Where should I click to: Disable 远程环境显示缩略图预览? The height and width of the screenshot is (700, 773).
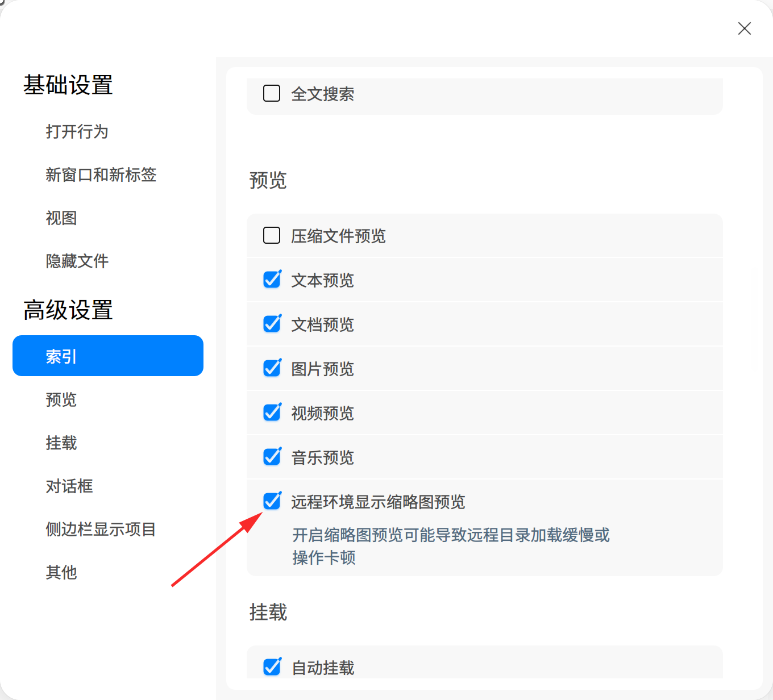272,501
